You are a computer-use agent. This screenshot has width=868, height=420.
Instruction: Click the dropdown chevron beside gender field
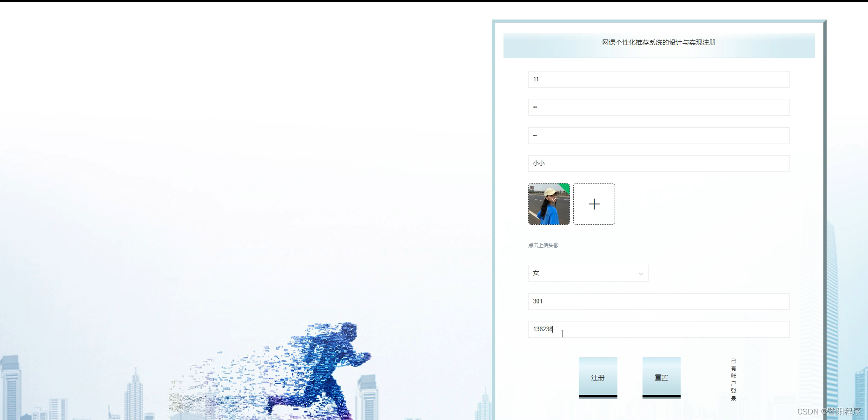tap(641, 274)
